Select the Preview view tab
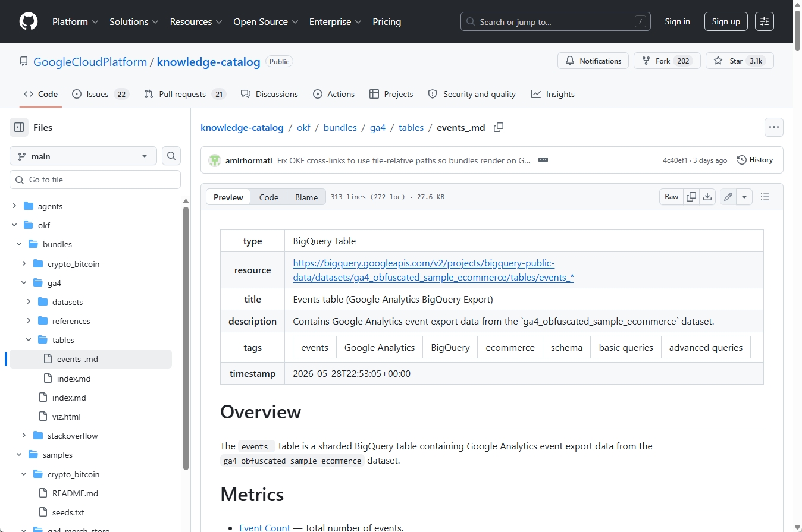The width and height of the screenshot is (802, 532). (228, 197)
